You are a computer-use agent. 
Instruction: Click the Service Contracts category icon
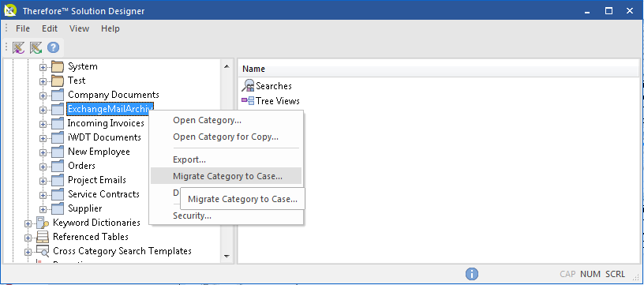point(58,194)
